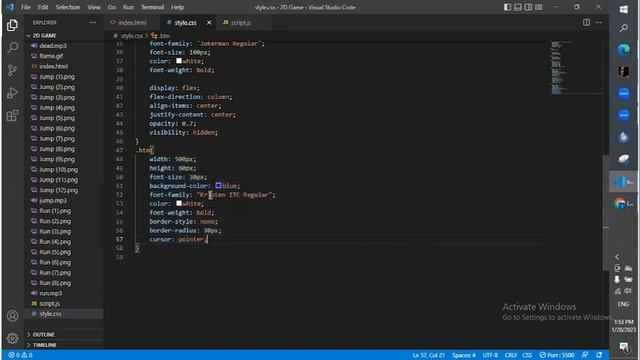The image size is (640, 360).
Task: Open flame.gif in the explorer
Action: (51, 56)
